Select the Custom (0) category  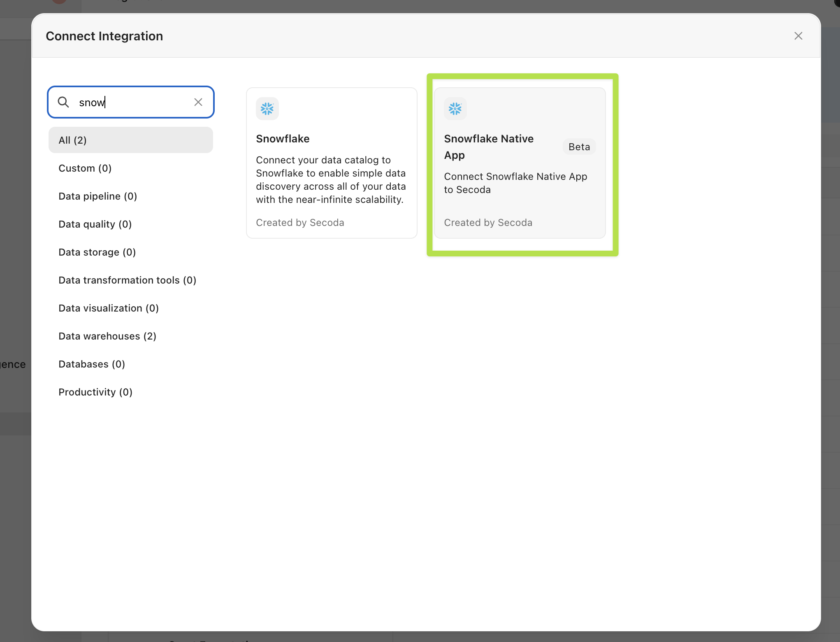(85, 168)
